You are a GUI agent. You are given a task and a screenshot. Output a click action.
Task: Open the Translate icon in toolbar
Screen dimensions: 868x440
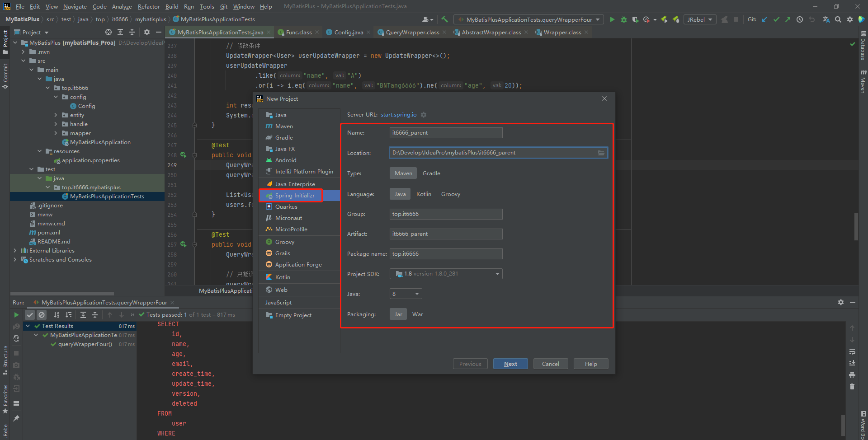pyautogui.click(x=826, y=19)
